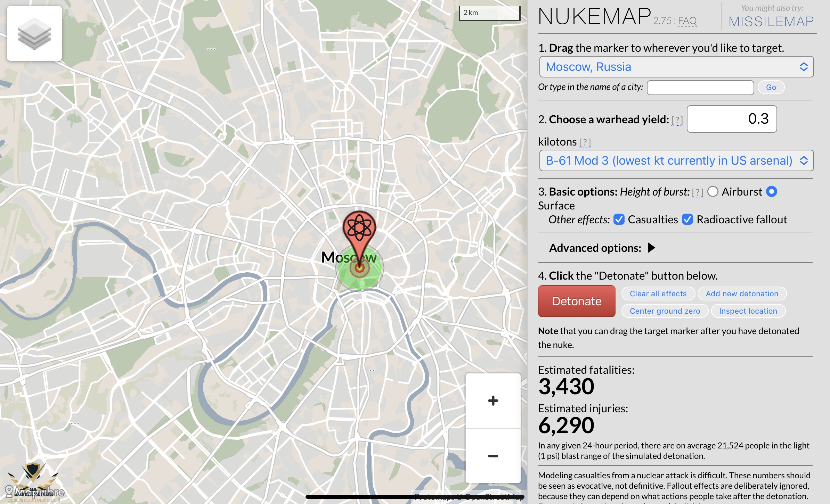
Task: Open the MISSILEMAP link
Action: click(x=771, y=22)
